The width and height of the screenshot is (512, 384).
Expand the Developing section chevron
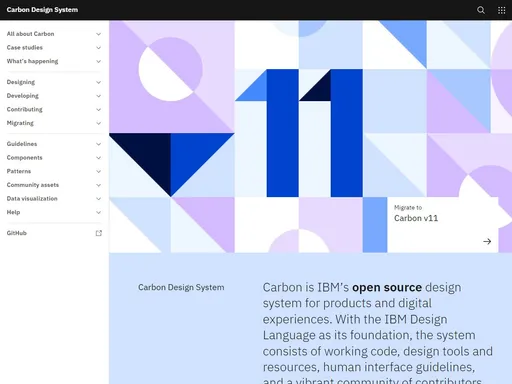coord(98,96)
